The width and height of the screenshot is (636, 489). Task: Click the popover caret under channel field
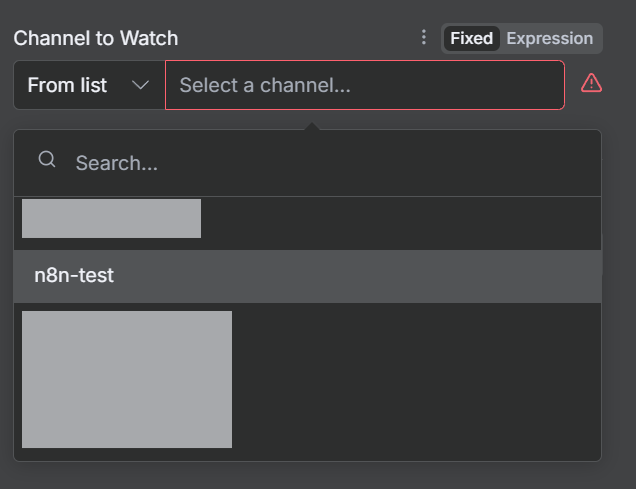tap(313, 126)
